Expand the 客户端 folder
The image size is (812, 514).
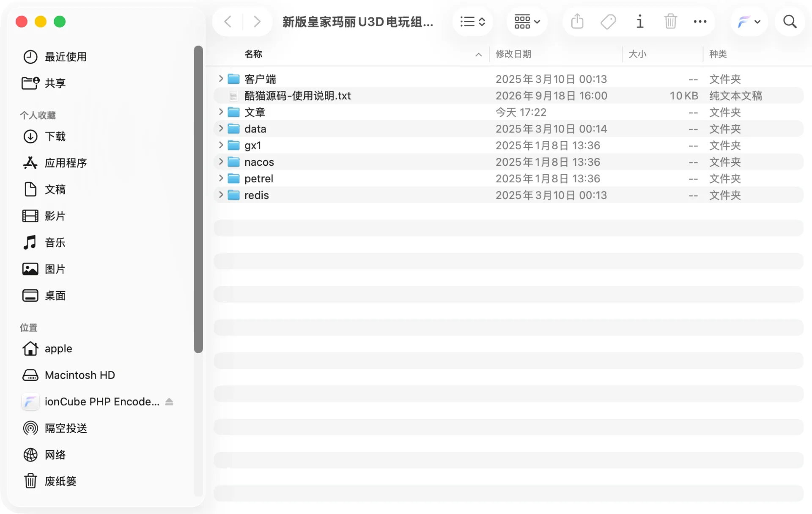(220, 78)
